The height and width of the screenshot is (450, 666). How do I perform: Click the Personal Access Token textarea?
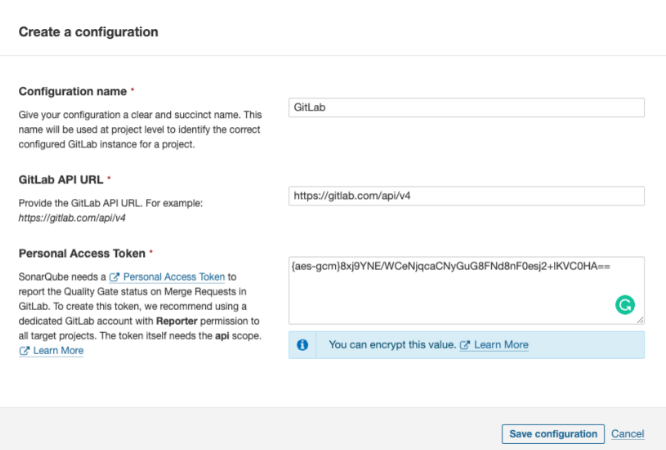click(x=466, y=291)
